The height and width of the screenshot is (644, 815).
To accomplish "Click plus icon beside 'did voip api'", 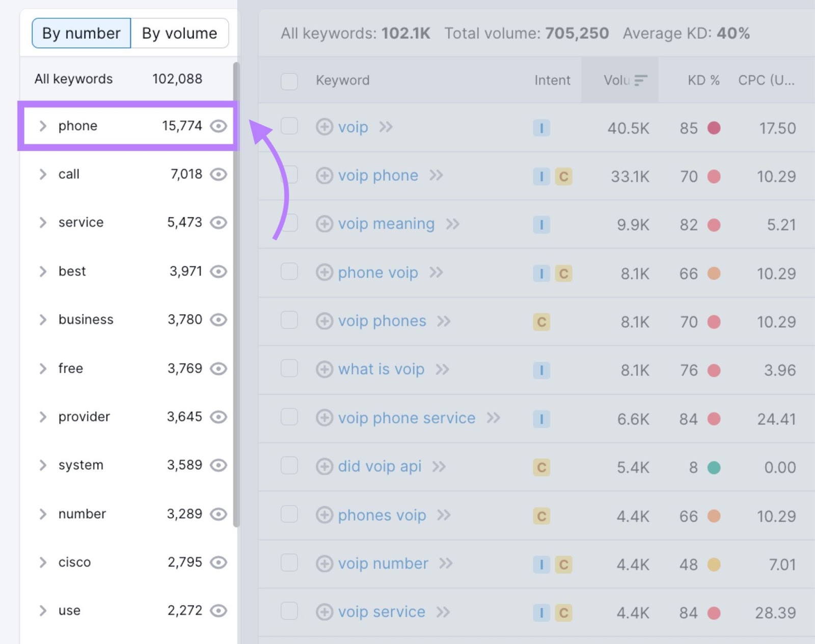I will (324, 466).
